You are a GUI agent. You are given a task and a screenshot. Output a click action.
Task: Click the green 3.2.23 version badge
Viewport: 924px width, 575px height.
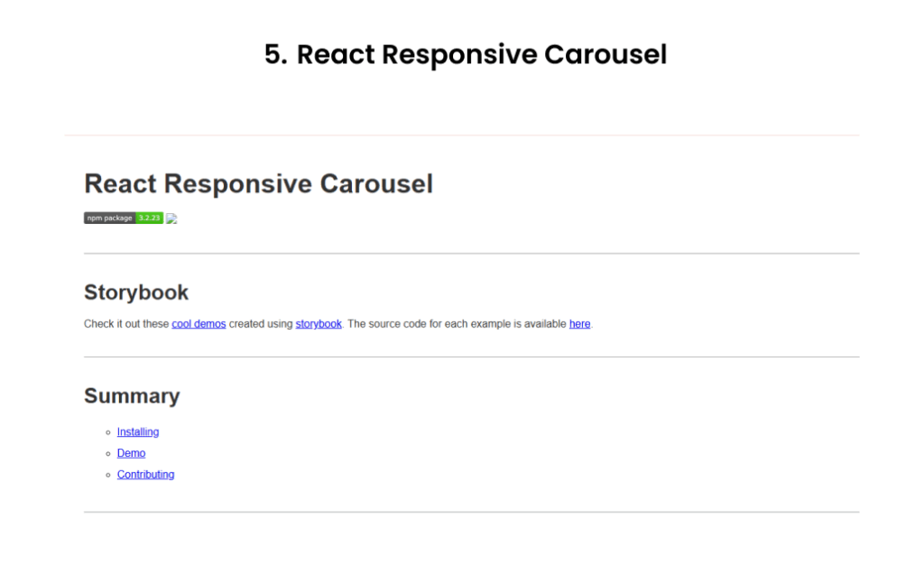[x=149, y=218]
